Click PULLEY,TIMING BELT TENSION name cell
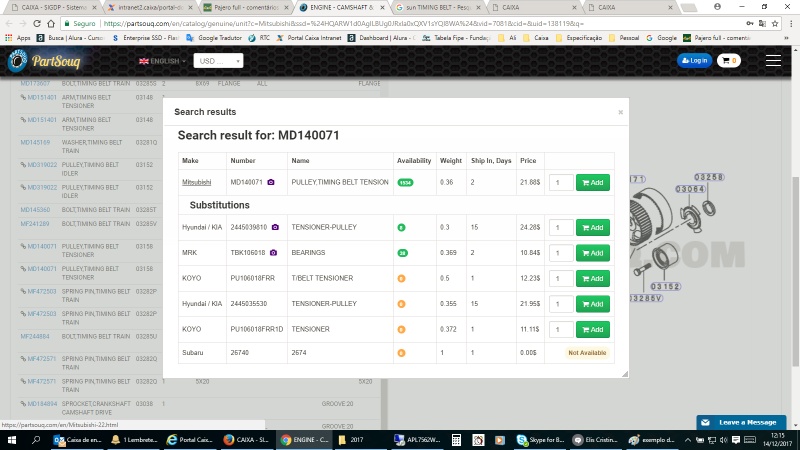Image resolution: width=800 pixels, height=450 pixels. (340, 182)
